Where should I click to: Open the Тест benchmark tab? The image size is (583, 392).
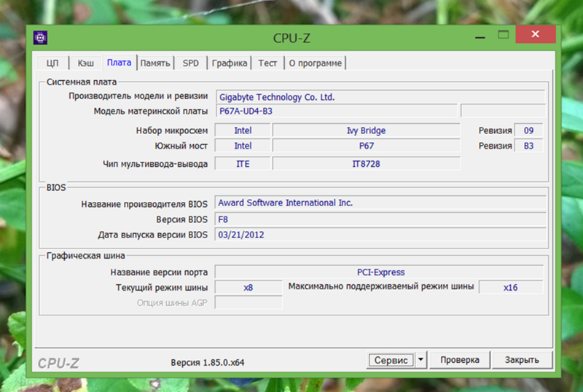pos(267,63)
